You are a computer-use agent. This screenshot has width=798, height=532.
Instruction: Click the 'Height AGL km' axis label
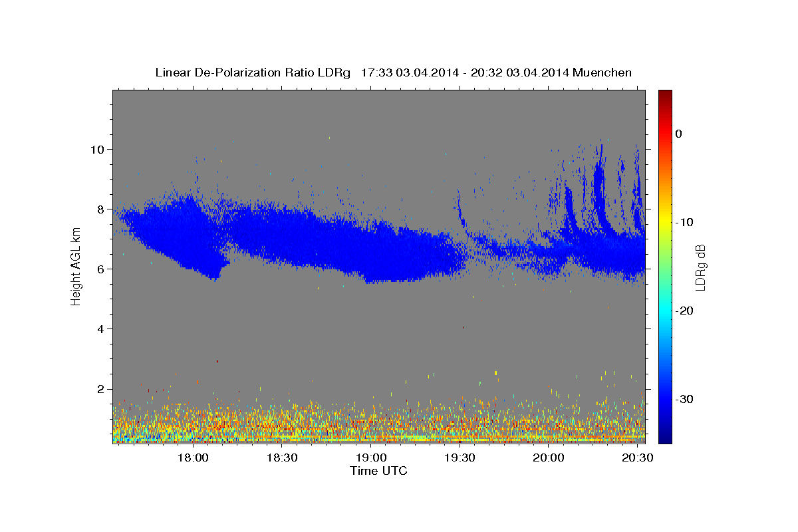[76, 266]
